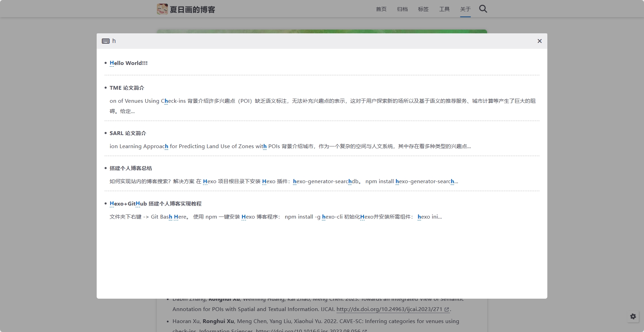Select the 工具 navigation item
Screen dimensions: 644x332
tap(444, 9)
